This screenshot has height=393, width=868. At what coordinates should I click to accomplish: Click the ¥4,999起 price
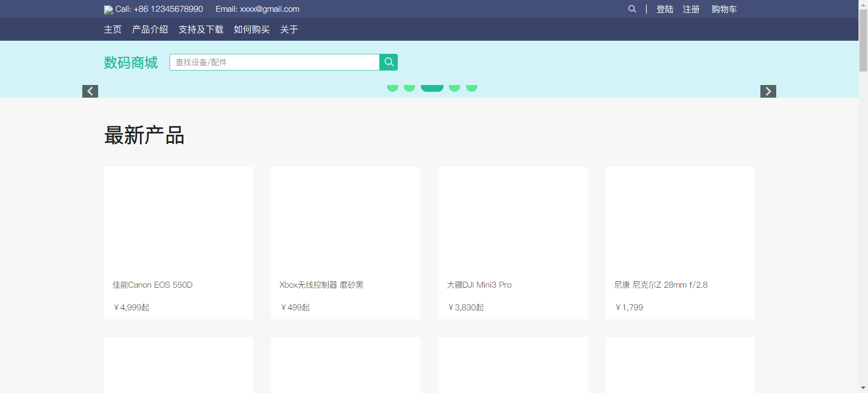click(131, 308)
